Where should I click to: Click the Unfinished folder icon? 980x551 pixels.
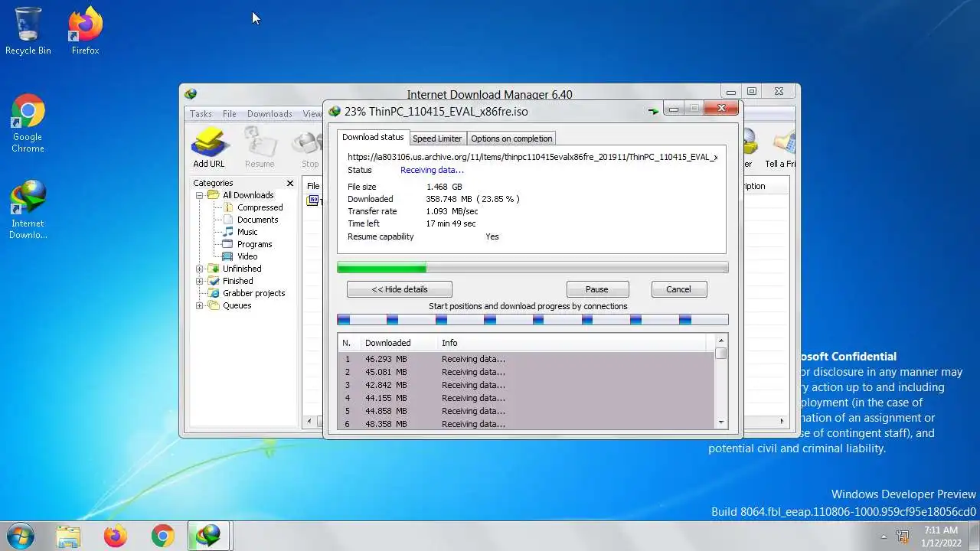tap(214, 269)
